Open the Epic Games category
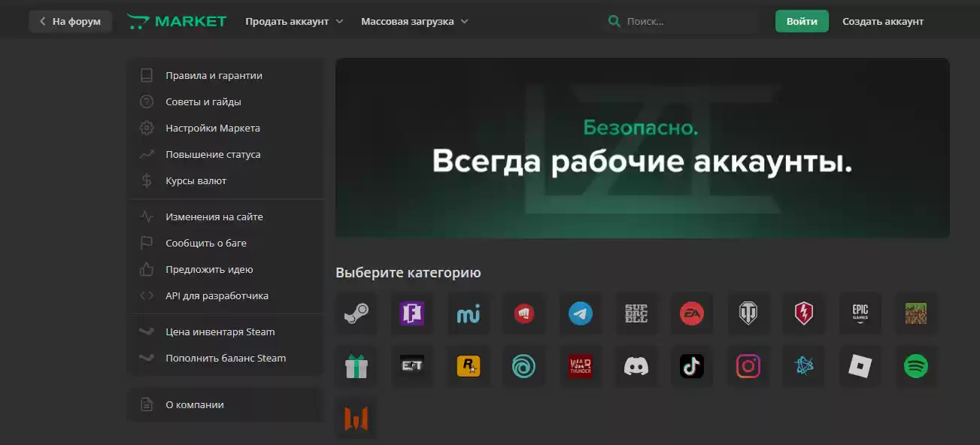 tap(860, 313)
